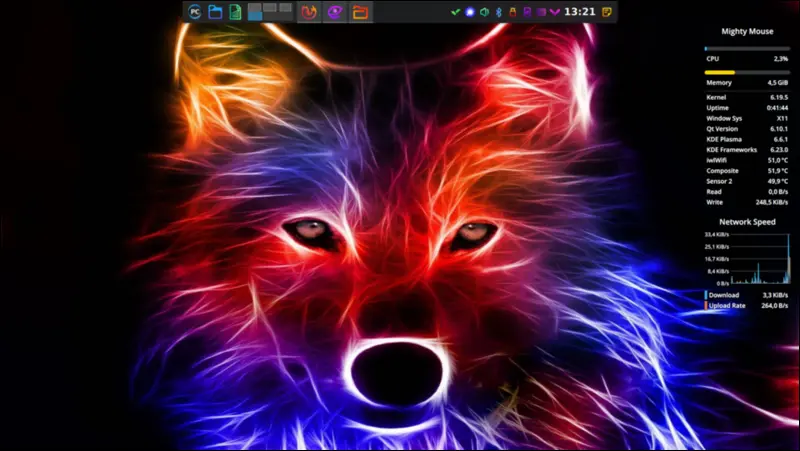Open the calendar from the 13:21 clock
The width and height of the screenshot is (800, 451).
click(x=580, y=12)
